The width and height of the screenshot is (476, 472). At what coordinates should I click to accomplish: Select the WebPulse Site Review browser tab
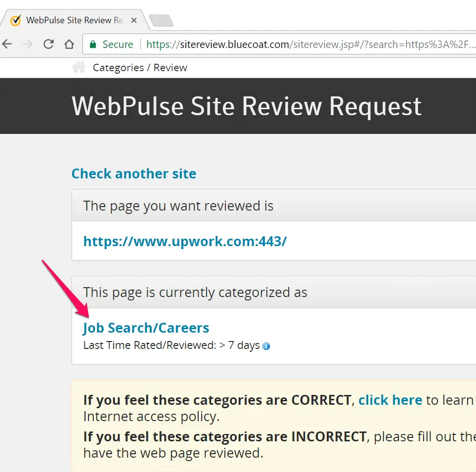coord(74,20)
